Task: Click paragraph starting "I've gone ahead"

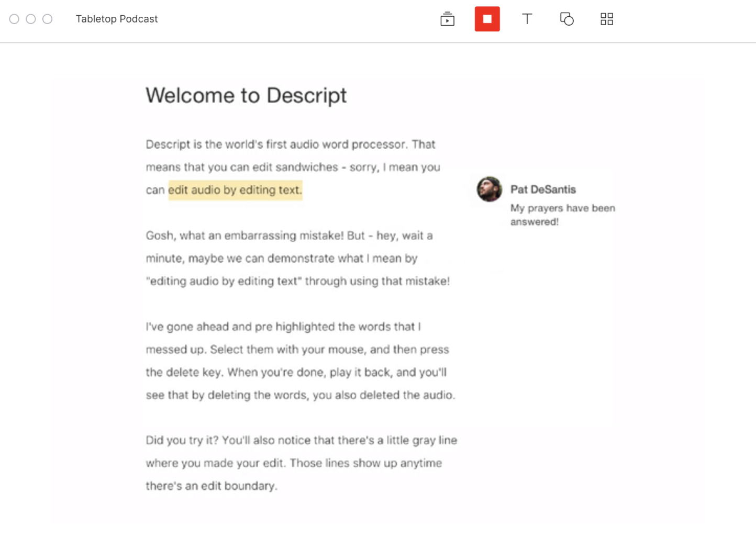Action: (x=301, y=361)
